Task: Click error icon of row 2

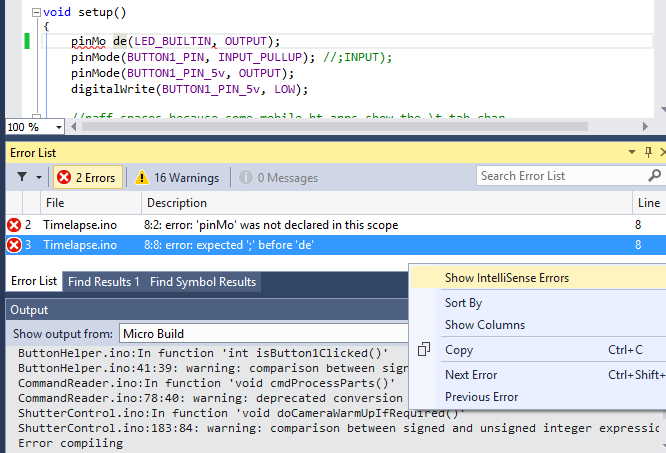Action: pyautogui.click(x=14, y=225)
